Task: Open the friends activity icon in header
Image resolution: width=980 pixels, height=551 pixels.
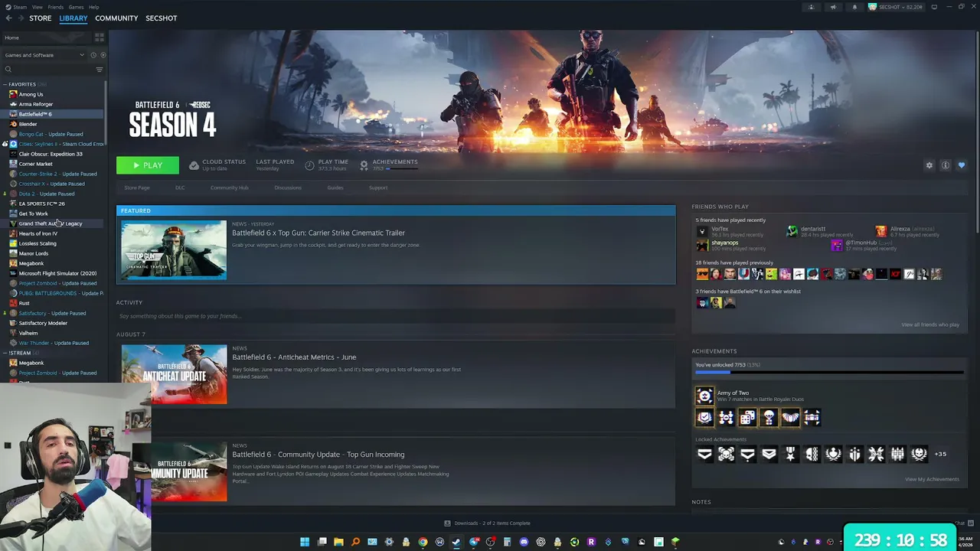Action: pos(812,7)
